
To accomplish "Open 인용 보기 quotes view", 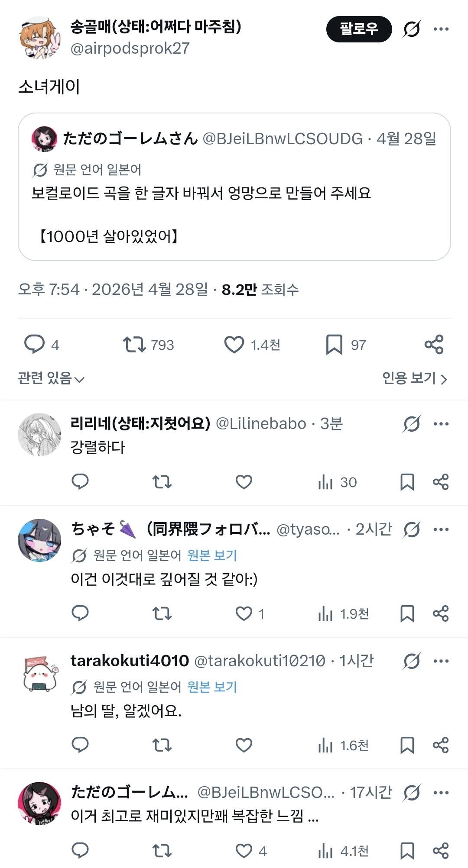I will pos(414,378).
